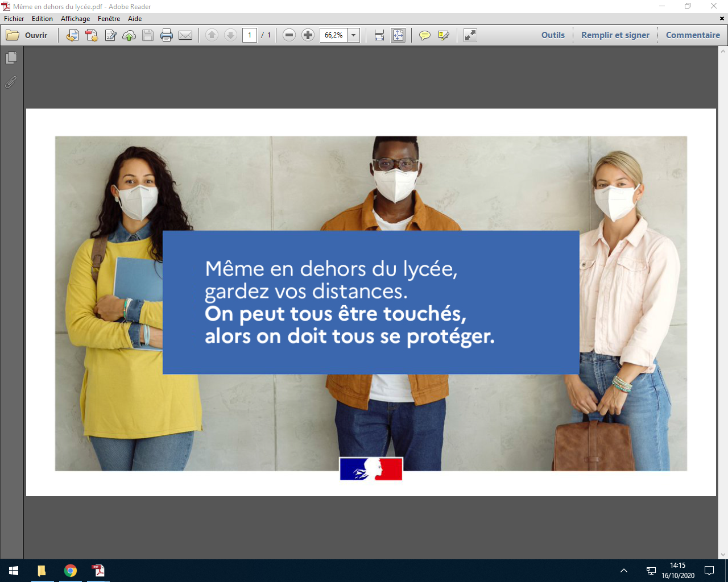Click the page number input field
Viewport: 728px width, 582px height.
[249, 35]
